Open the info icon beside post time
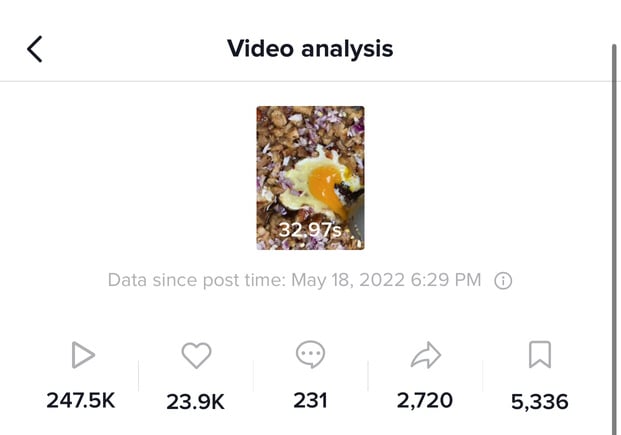This screenshot has height=435, width=621. pyautogui.click(x=503, y=281)
